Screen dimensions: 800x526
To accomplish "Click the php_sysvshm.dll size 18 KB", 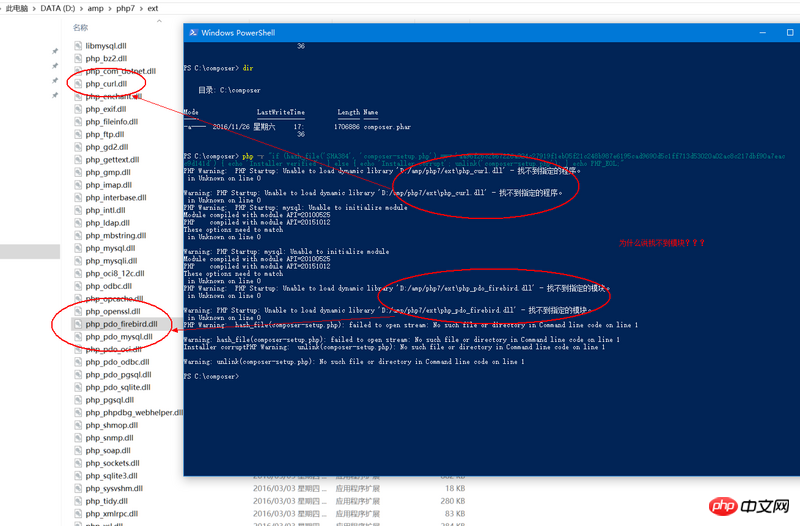I will [x=455, y=488].
